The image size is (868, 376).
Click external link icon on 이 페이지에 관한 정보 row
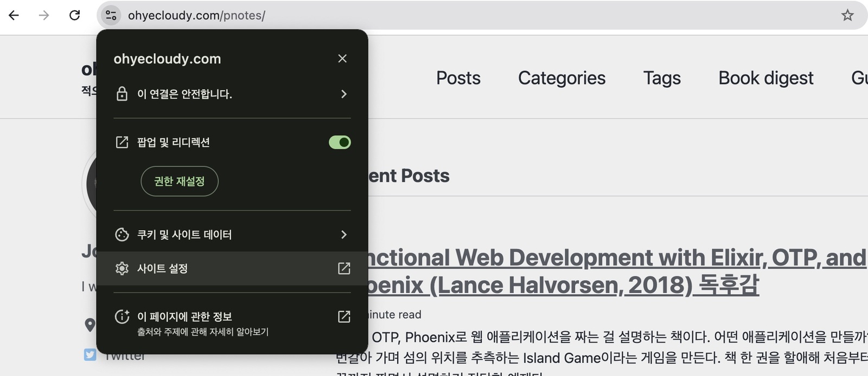click(x=344, y=316)
